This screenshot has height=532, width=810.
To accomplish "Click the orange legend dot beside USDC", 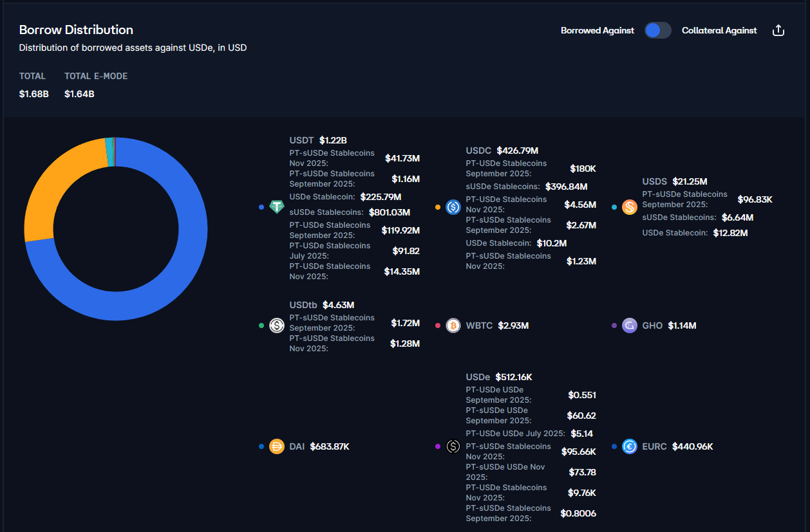I will 438,207.
